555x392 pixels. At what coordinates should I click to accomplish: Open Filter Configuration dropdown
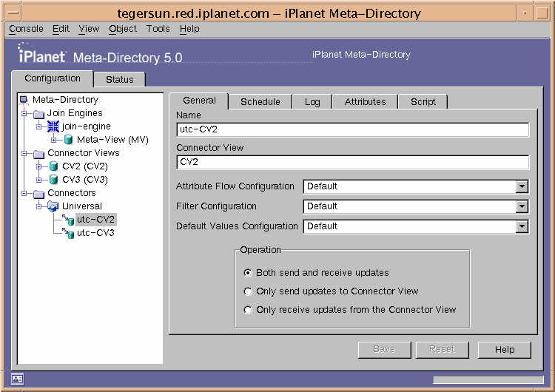click(522, 206)
